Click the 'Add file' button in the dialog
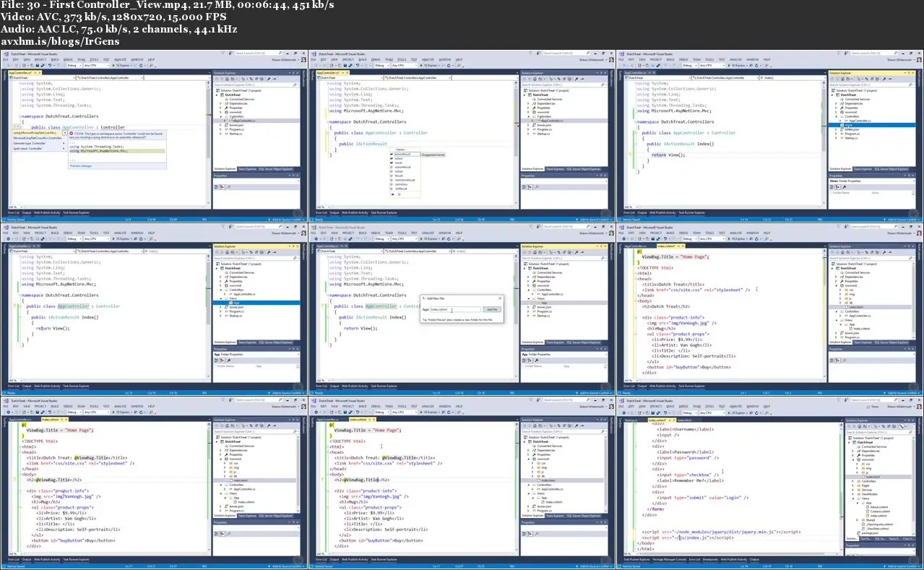Image resolution: width=924 pixels, height=570 pixels. pyautogui.click(x=492, y=309)
